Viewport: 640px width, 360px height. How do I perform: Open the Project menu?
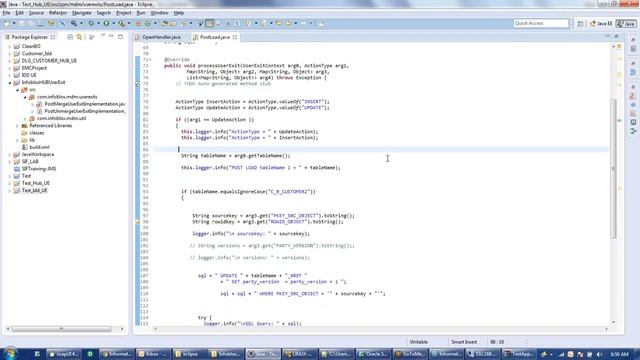point(124,13)
